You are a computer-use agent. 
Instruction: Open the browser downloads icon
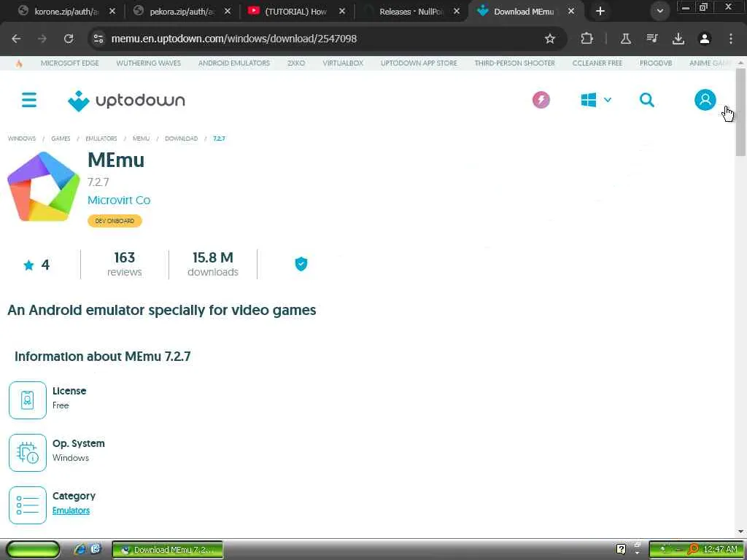click(678, 39)
